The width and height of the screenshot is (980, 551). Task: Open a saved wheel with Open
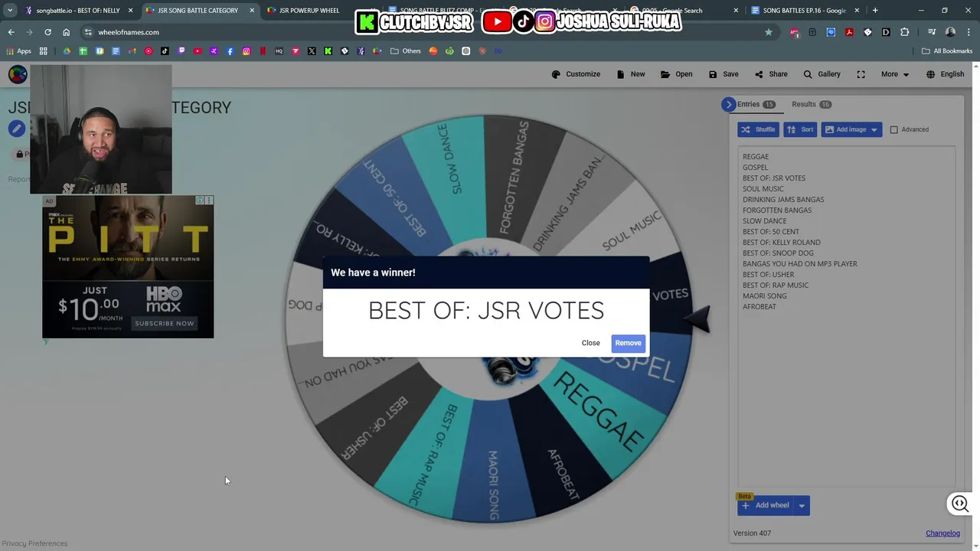[x=677, y=74]
